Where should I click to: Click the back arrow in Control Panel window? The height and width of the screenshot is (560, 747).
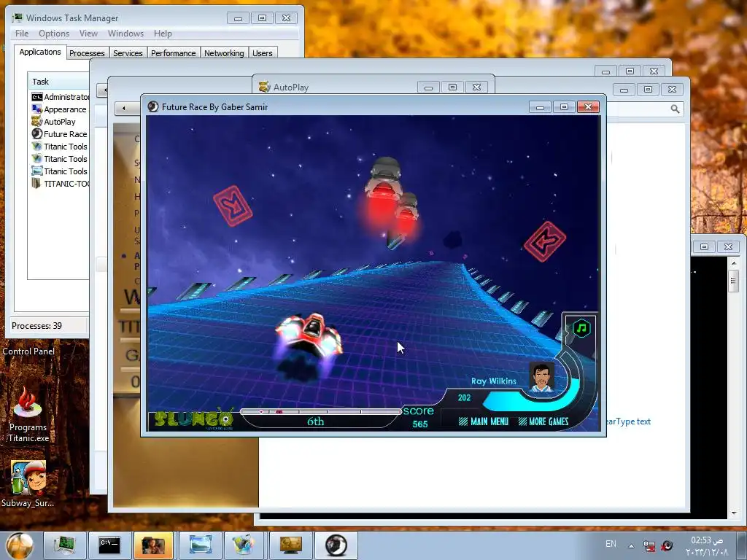pos(124,108)
